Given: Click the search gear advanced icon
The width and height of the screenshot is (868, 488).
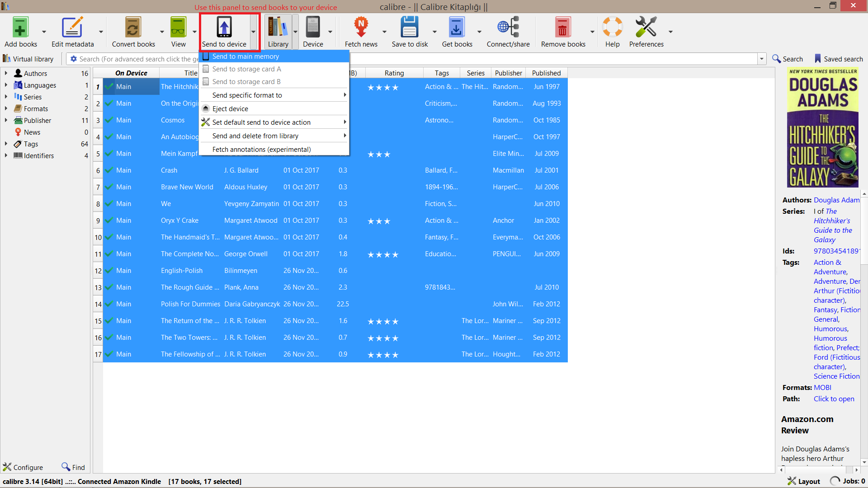Looking at the screenshot, I should coord(74,59).
